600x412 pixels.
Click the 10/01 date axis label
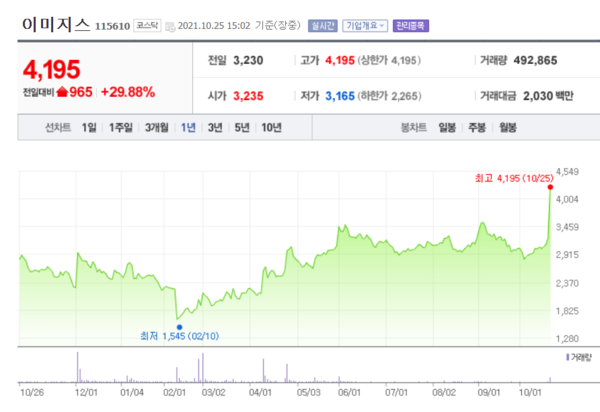coord(530,392)
